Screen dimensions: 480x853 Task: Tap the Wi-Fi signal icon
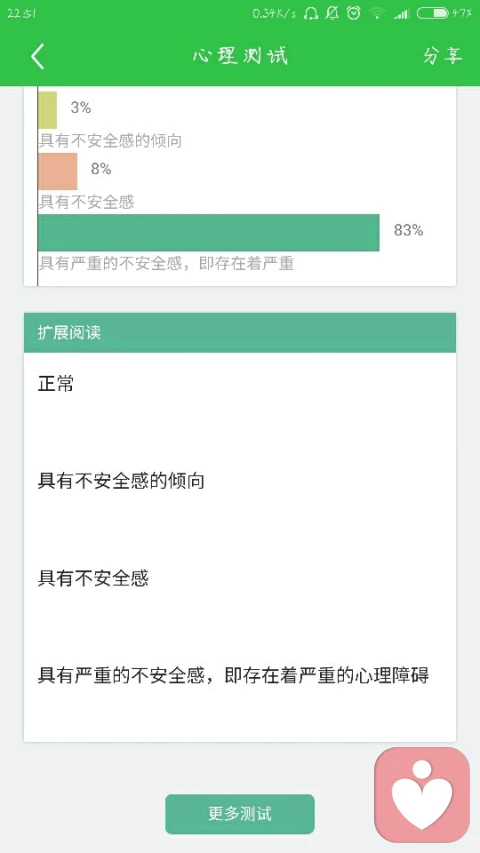pos(377,13)
